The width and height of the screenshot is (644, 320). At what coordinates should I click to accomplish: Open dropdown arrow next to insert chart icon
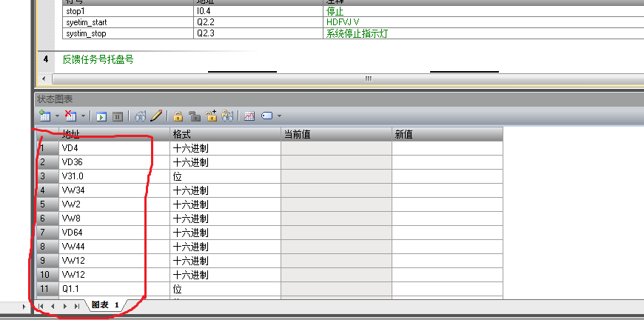point(57,116)
